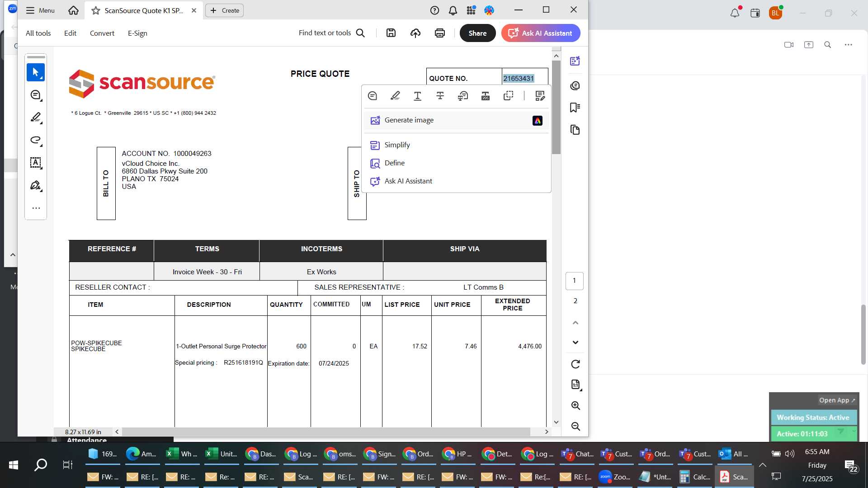The width and height of the screenshot is (868, 488).
Task: Choose Simplify from context menu
Action: (x=457, y=145)
